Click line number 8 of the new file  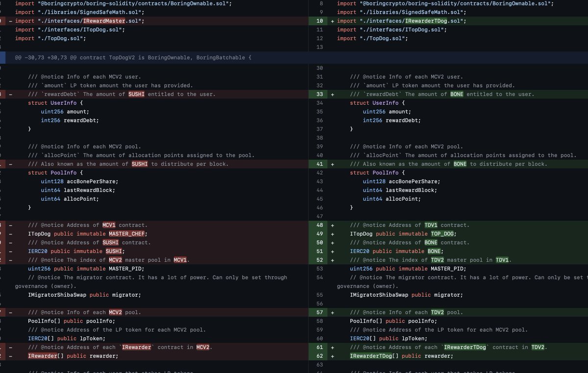coord(321,3)
